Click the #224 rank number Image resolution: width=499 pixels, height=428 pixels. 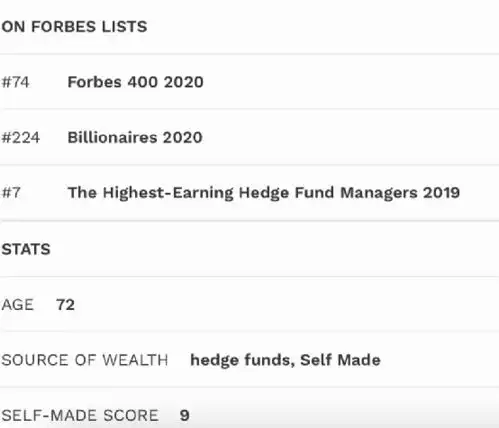21,137
